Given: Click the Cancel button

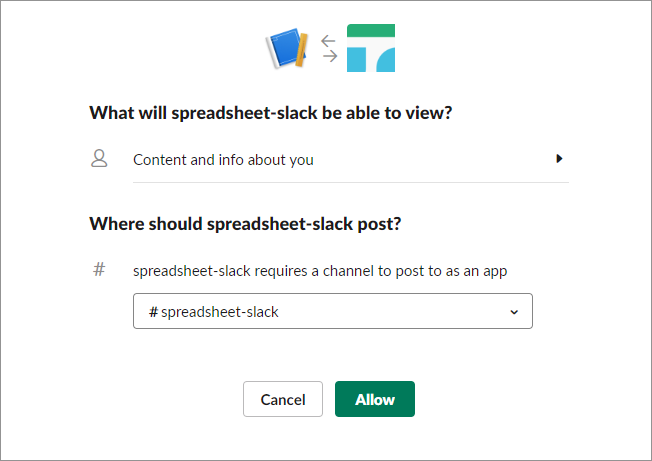Looking at the screenshot, I should pos(283,399).
